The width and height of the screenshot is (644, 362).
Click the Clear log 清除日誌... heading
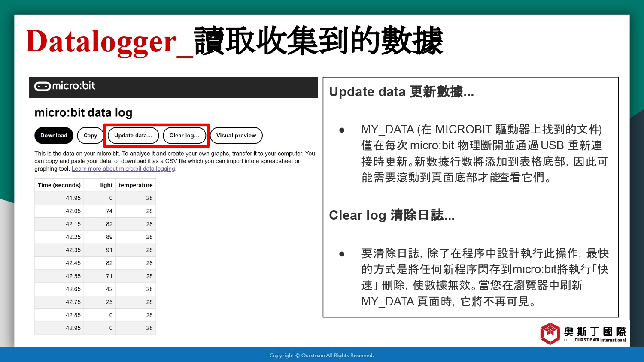[x=392, y=215]
